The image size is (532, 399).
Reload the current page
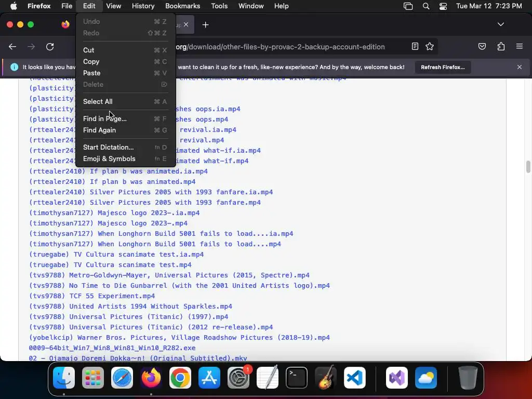tap(50, 47)
